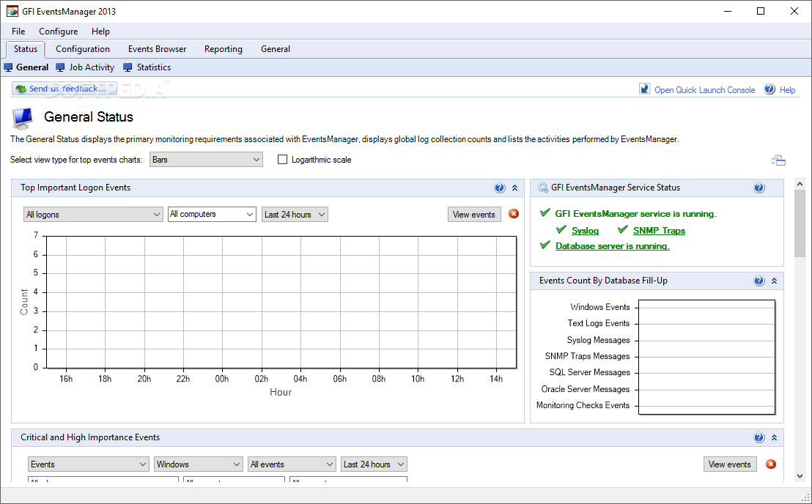The width and height of the screenshot is (812, 504).
Task: Select the Status tab
Action: click(x=26, y=49)
